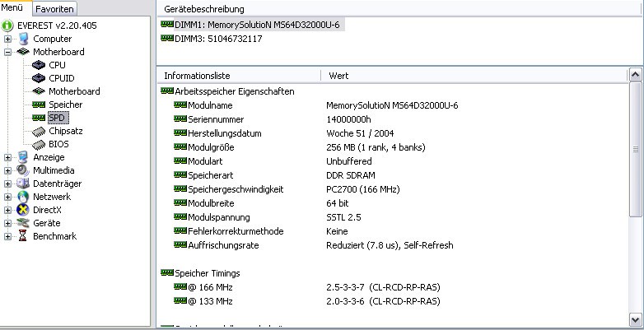Image resolution: width=644 pixels, height=330 pixels.
Task: Click the scrollbar down arrow
Action: (x=636, y=319)
